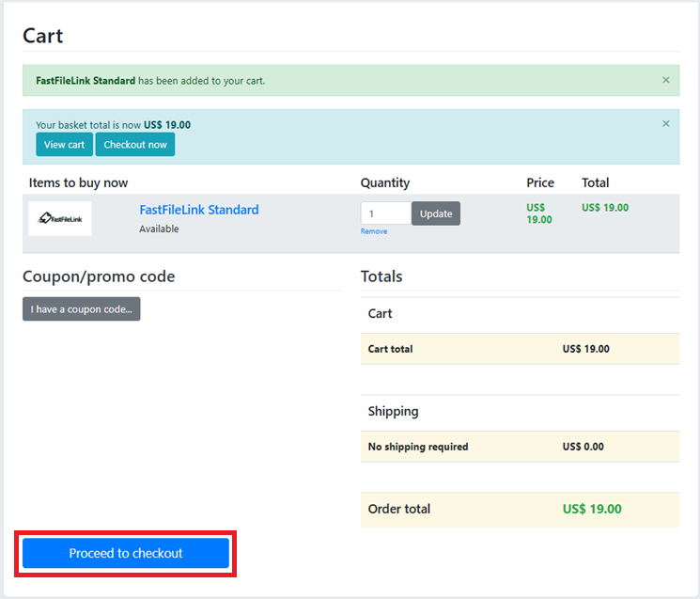Click the 'Cart' page title
Image resolution: width=700 pixels, height=599 pixels.
click(43, 36)
